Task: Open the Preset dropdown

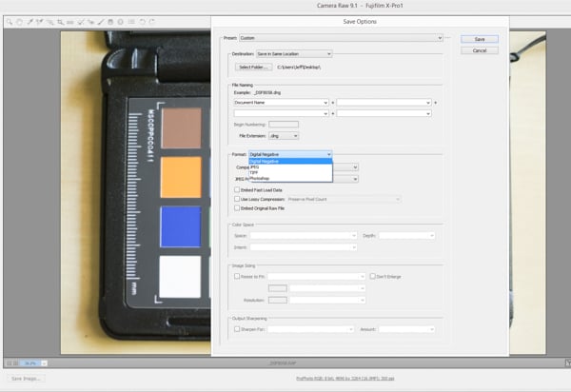Action: click(x=341, y=38)
